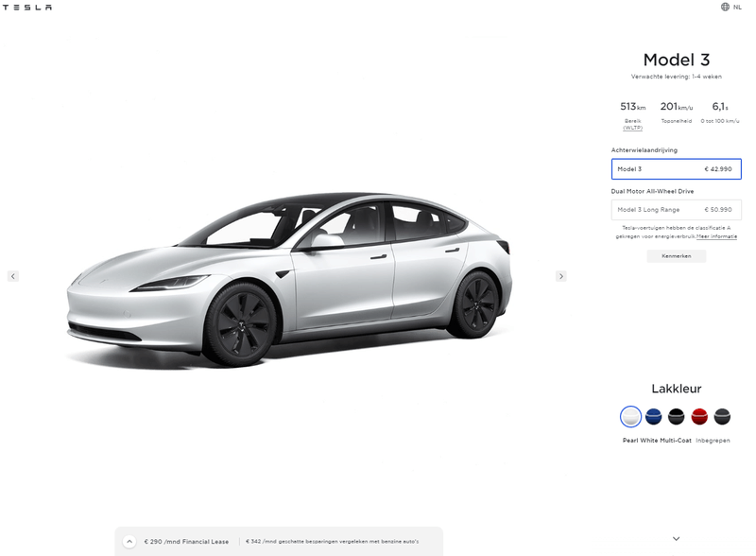The height and width of the screenshot is (556, 756).
Task: Follow the Meer informatie link
Action: 716,236
